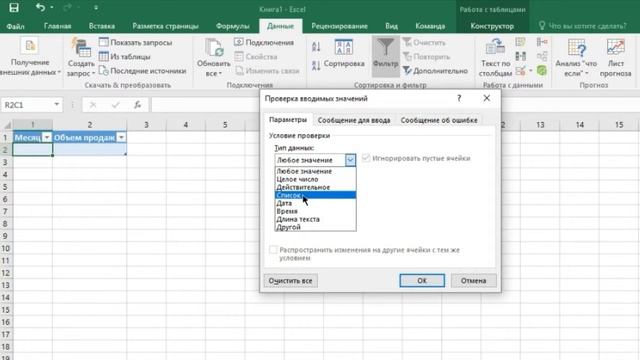This screenshot has width=640, height=360.
Task: Click the Мгновенное заполнение icon
Action: (x=520, y=42)
